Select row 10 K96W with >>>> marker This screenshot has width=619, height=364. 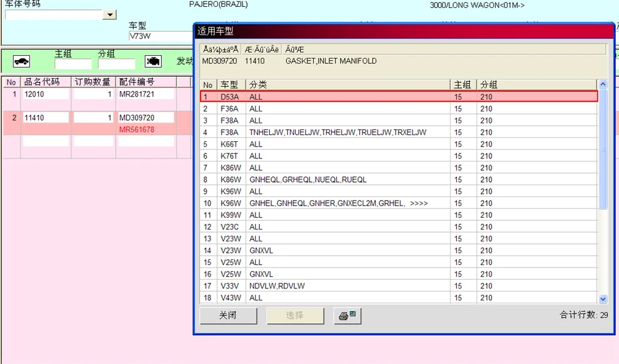399,203
